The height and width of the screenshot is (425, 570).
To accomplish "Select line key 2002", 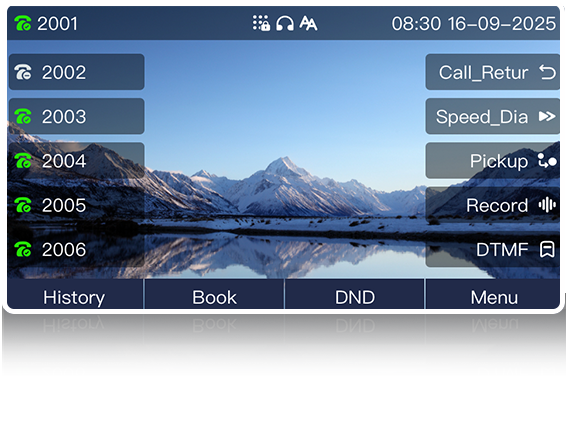I will pos(77,72).
